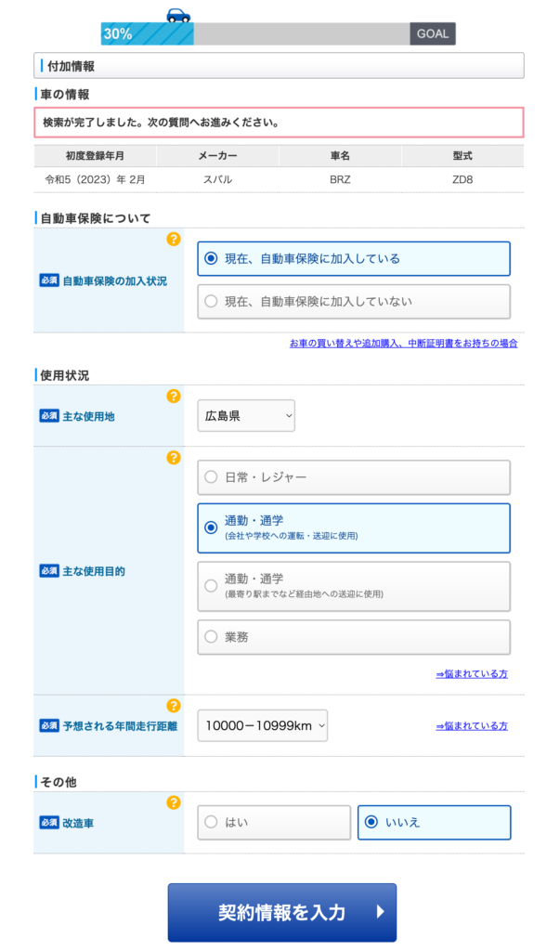Click the 30% progress bar segment
Viewport: 560px width, 951px height.
pos(147,34)
